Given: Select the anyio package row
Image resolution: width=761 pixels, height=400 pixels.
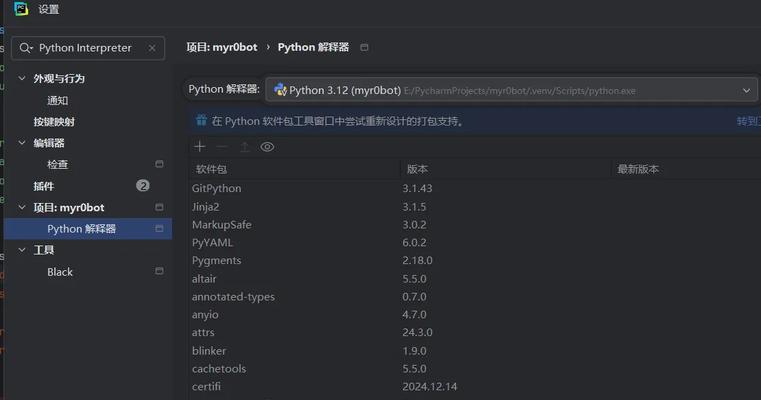Looking at the screenshot, I should (475, 315).
